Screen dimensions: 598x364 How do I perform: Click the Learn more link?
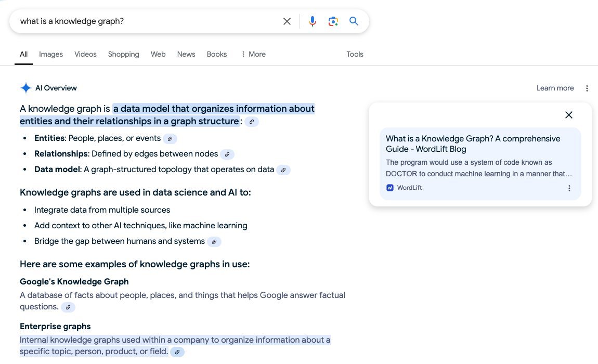coord(555,88)
